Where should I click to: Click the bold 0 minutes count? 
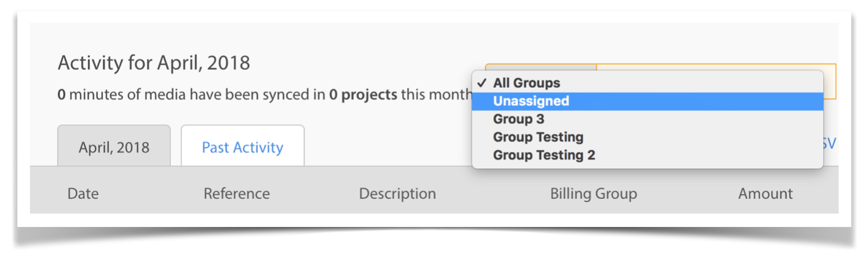pos(61,94)
